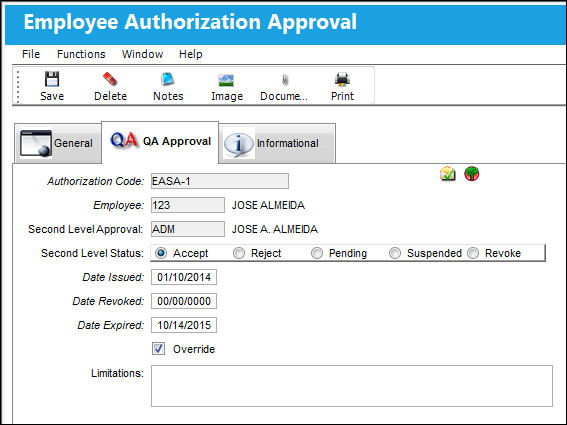Click the Save floppy disk icon
Image resolution: width=567 pixels, height=425 pixels.
tap(52, 79)
